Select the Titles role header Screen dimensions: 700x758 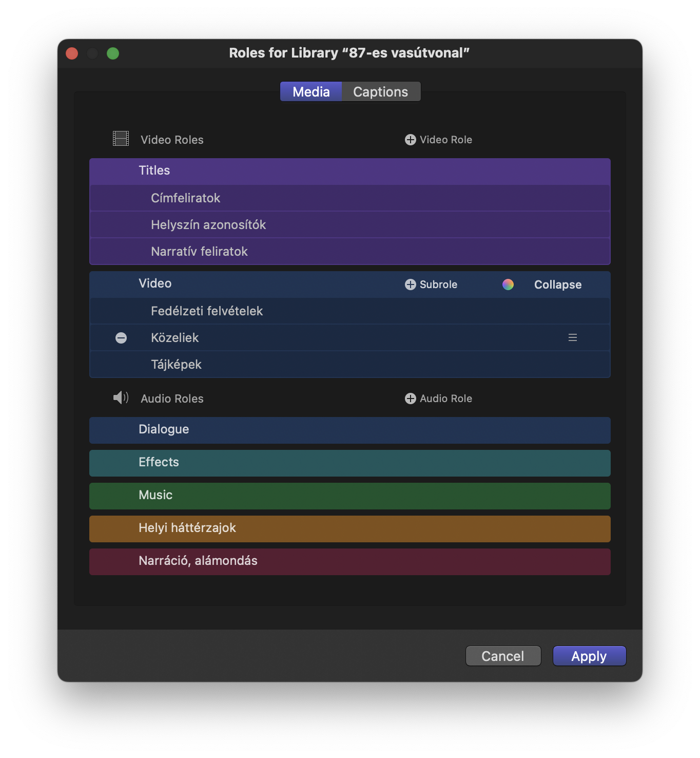pos(350,171)
